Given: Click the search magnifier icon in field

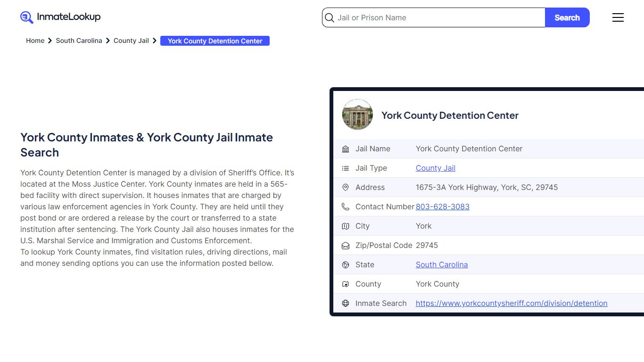Looking at the screenshot, I should [330, 18].
